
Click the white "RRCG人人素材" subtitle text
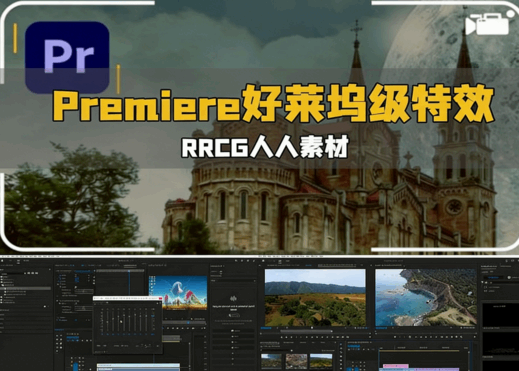click(265, 147)
